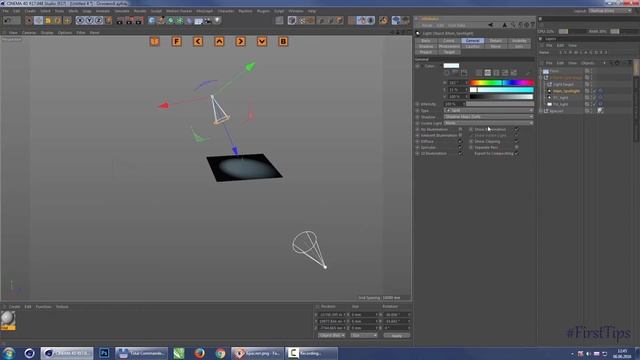Toggle the Y axis lock
Viewport: 640px width, 360px height.
pyautogui.click(x=89, y=20)
